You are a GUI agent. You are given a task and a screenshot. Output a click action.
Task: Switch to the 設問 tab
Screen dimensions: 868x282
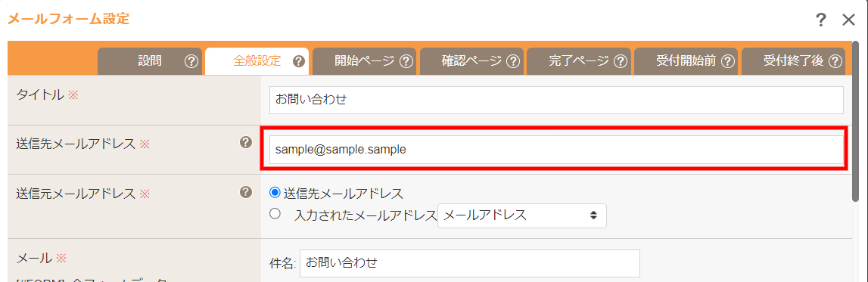click(150, 61)
